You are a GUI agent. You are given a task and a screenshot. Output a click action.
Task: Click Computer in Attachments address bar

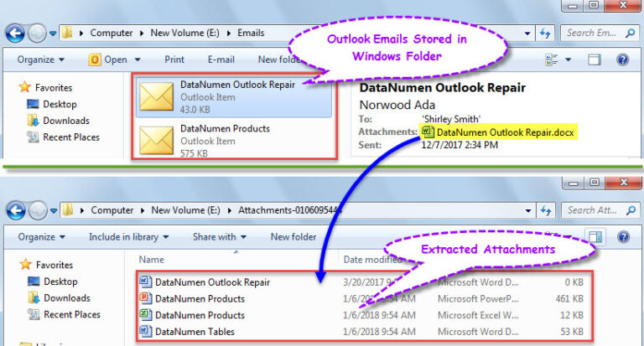pyautogui.click(x=112, y=210)
